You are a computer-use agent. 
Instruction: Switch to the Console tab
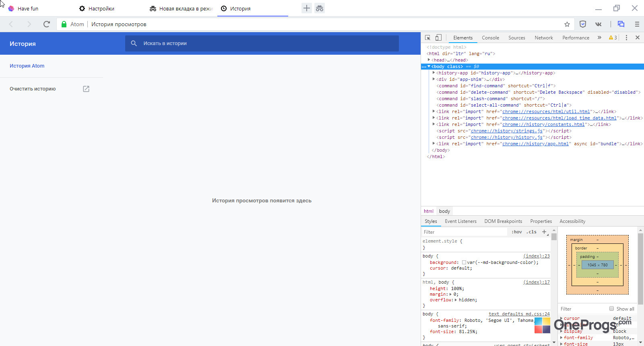point(490,37)
